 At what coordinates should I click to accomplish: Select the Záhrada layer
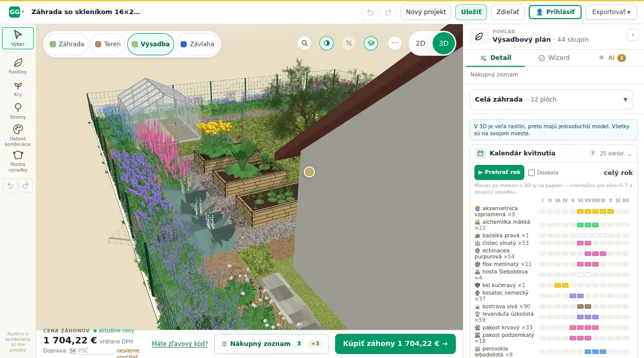(x=67, y=44)
